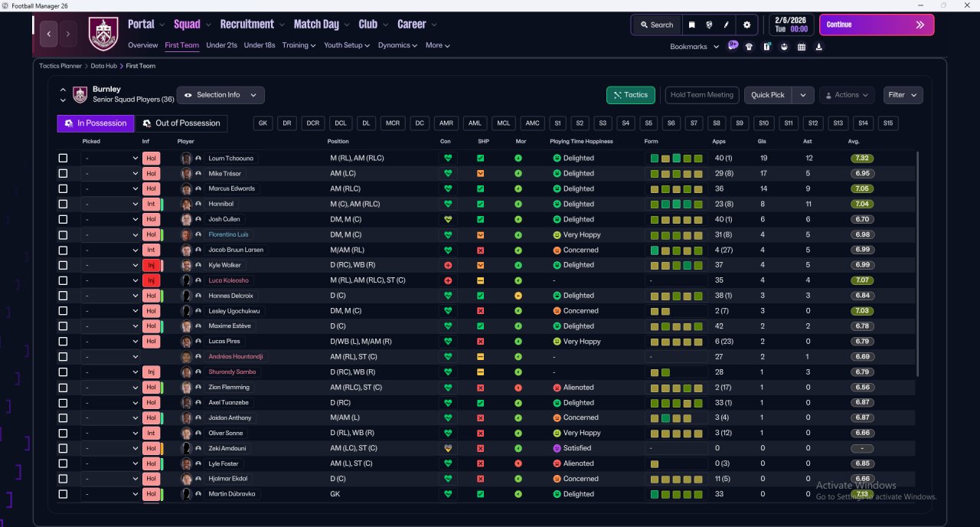Open Picked dropdown for Florentino Luís
The width and height of the screenshot is (980, 527).
click(111, 234)
